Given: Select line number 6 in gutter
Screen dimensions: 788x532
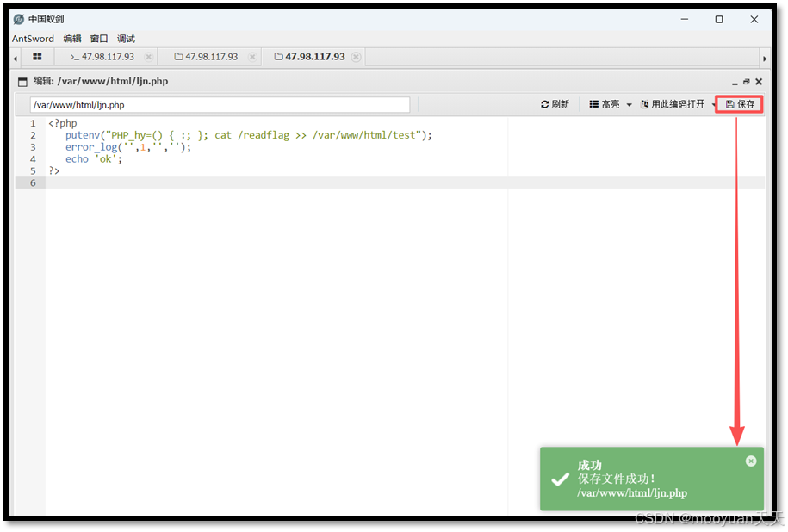Looking at the screenshot, I should pos(33,182).
